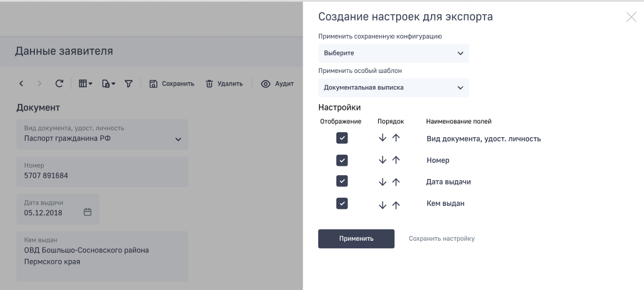Click the Наименование полей column header

pyautogui.click(x=459, y=122)
